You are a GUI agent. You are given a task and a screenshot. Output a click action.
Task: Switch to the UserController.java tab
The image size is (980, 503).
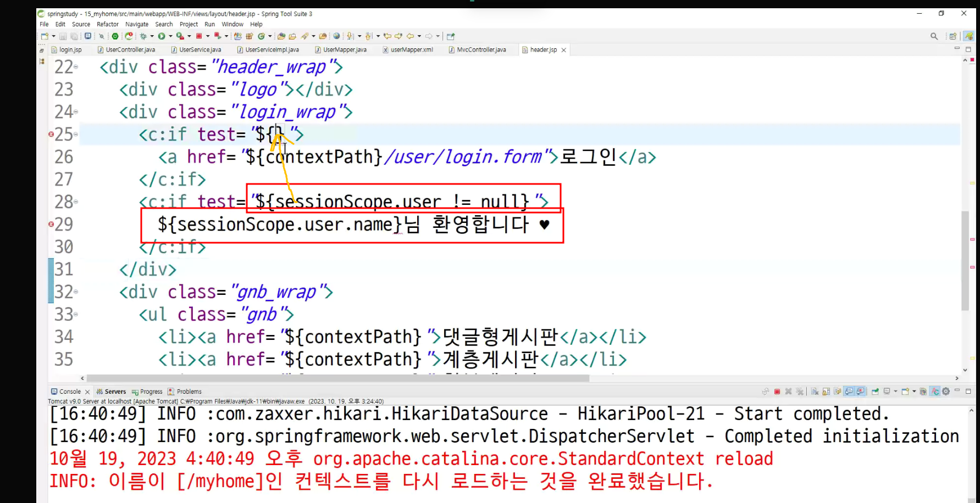(126, 49)
